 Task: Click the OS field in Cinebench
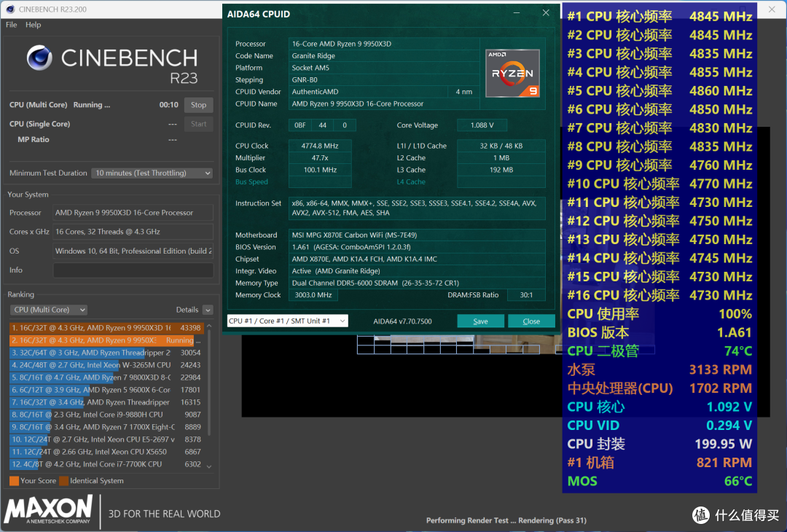point(133,251)
